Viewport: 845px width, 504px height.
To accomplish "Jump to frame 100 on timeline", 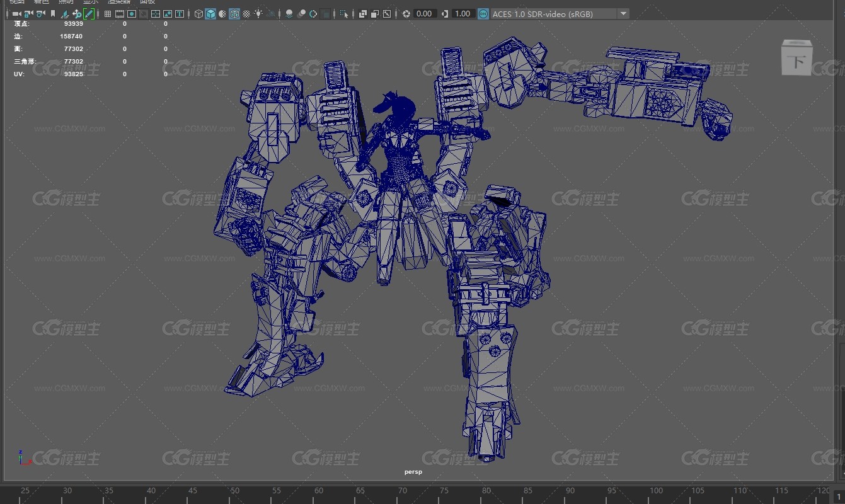I will 656,491.
